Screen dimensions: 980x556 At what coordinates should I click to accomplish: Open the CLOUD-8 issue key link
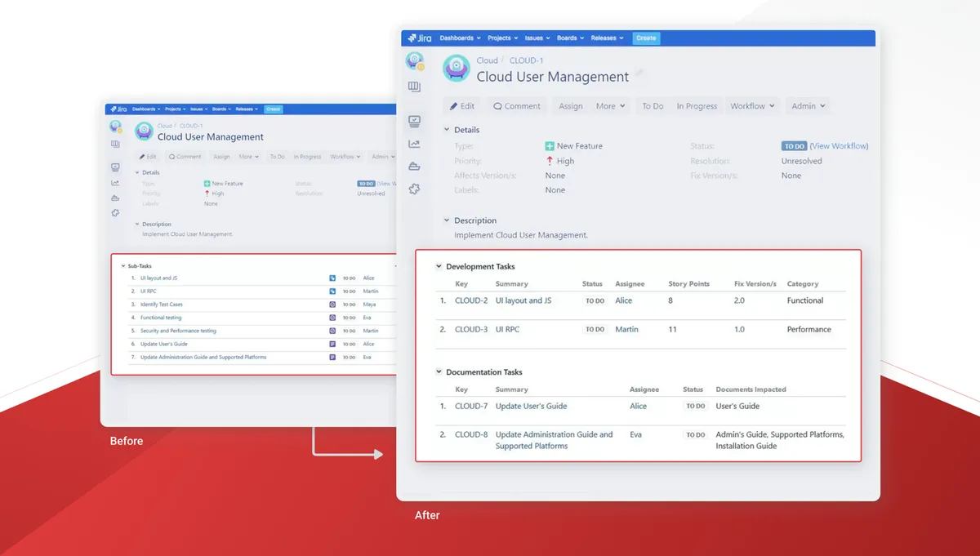[x=471, y=434]
